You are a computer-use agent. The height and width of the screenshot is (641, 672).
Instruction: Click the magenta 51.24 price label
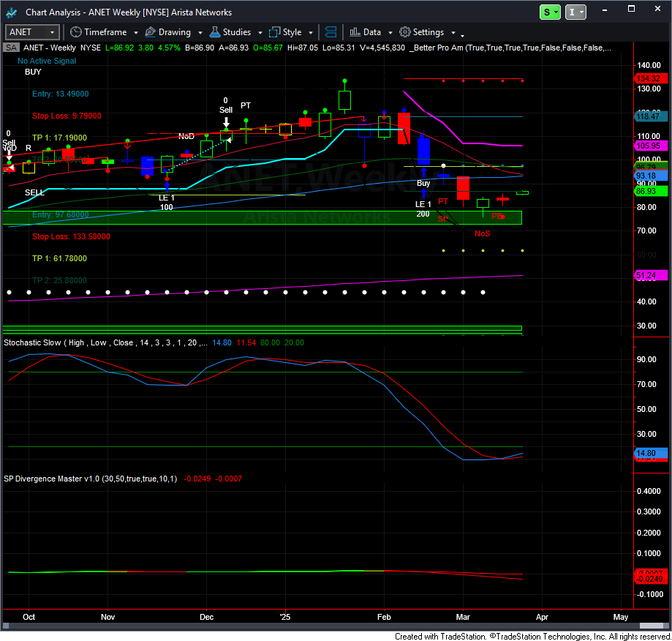(x=650, y=276)
